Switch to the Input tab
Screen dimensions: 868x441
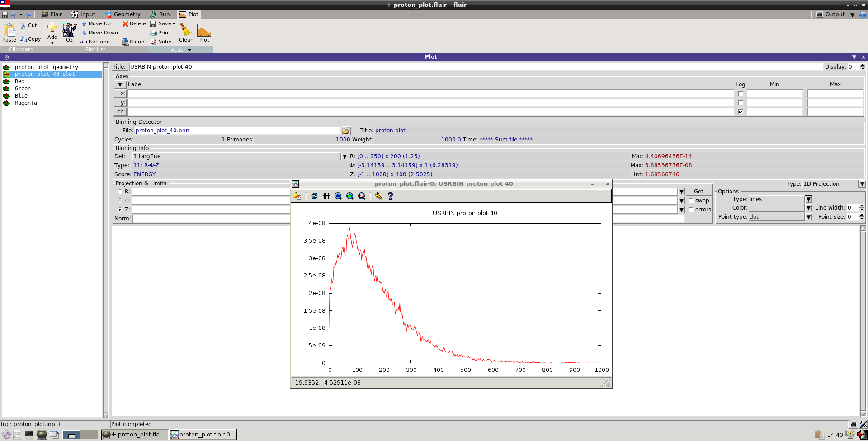[83, 14]
